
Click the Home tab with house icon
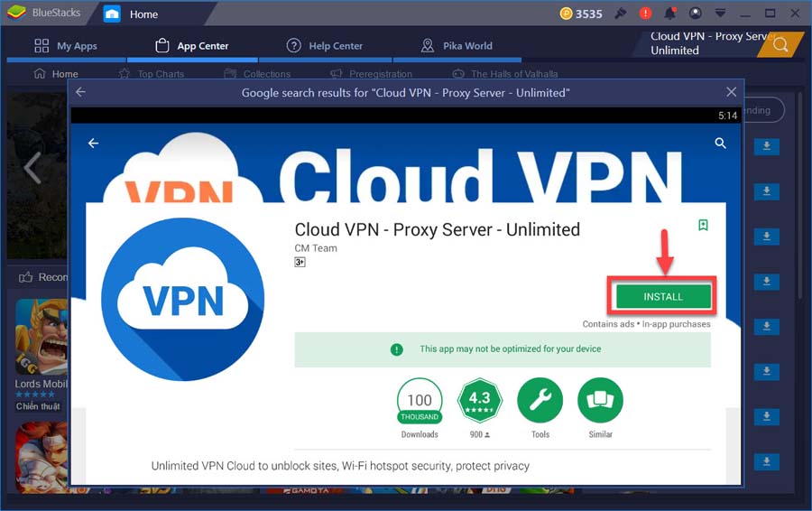tap(131, 14)
